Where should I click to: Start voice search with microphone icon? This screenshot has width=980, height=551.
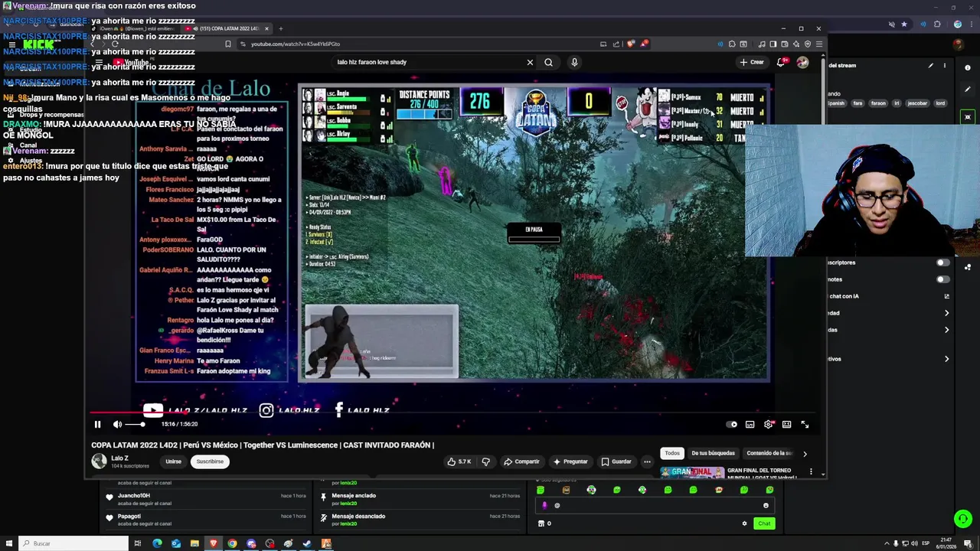[x=574, y=62]
